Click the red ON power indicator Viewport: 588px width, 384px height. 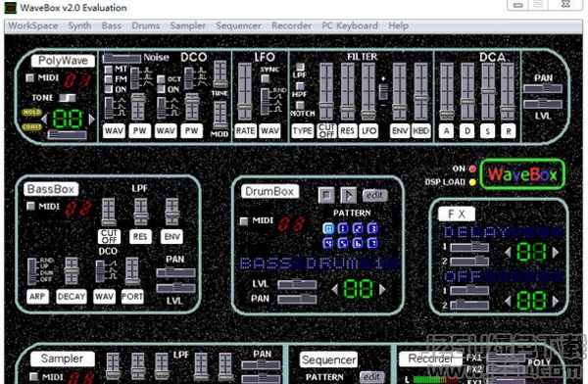click(x=472, y=168)
